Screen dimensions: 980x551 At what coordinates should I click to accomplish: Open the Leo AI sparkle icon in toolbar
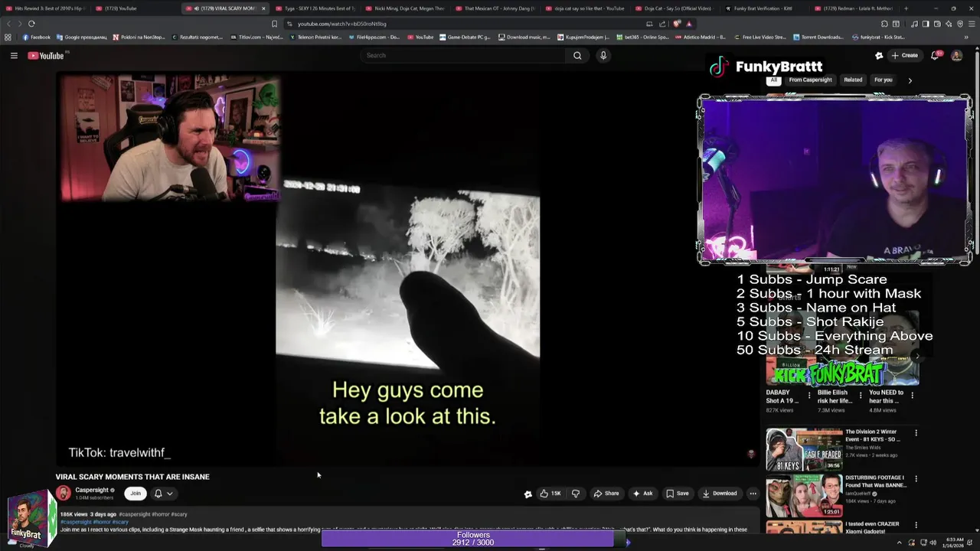tap(948, 24)
